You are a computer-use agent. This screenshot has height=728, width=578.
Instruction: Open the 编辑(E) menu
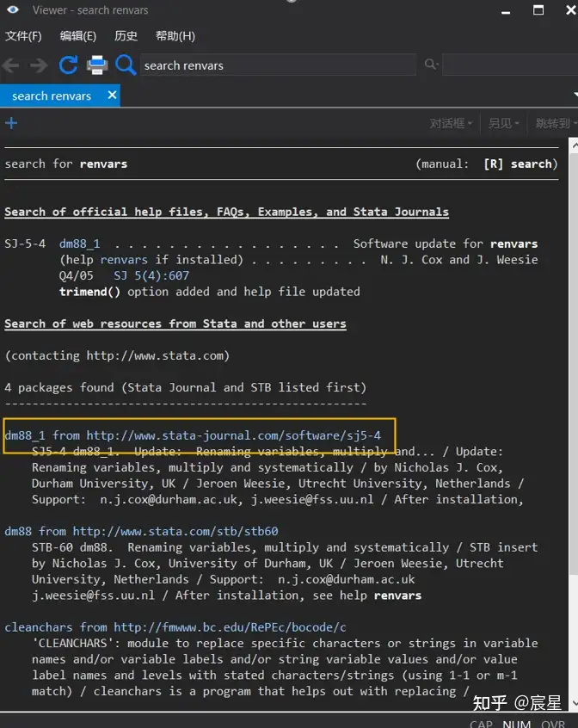tap(78, 36)
